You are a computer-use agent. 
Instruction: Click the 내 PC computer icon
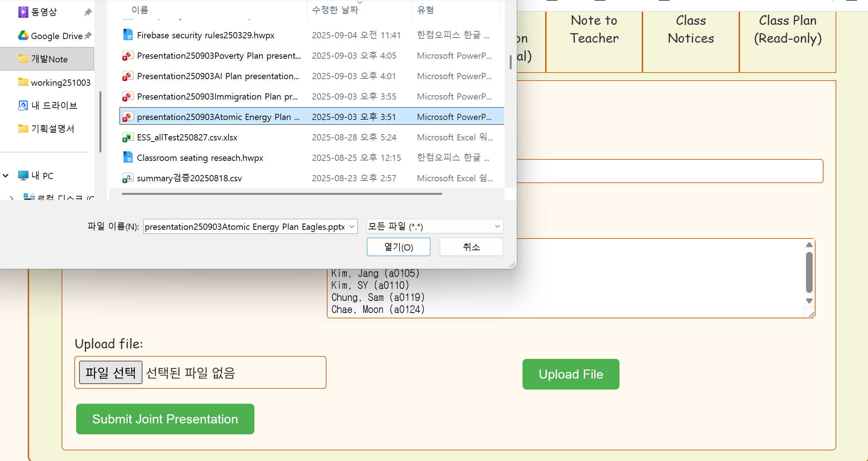(23, 176)
